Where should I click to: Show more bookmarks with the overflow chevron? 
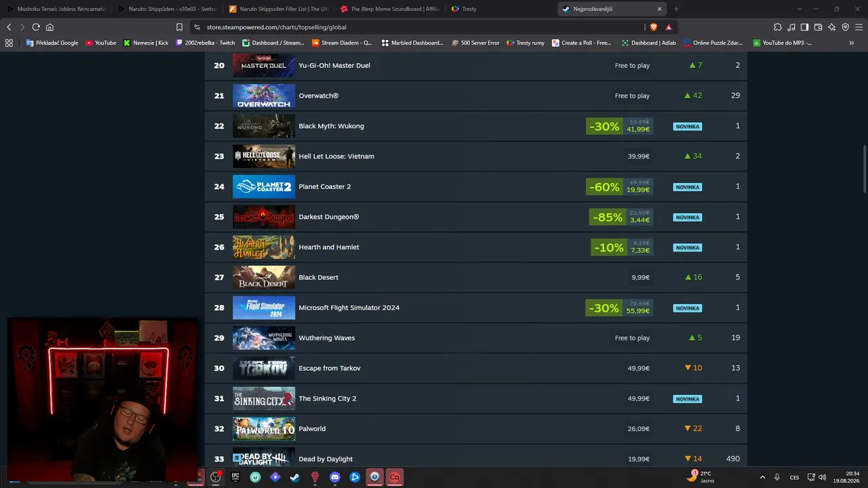click(x=852, y=43)
